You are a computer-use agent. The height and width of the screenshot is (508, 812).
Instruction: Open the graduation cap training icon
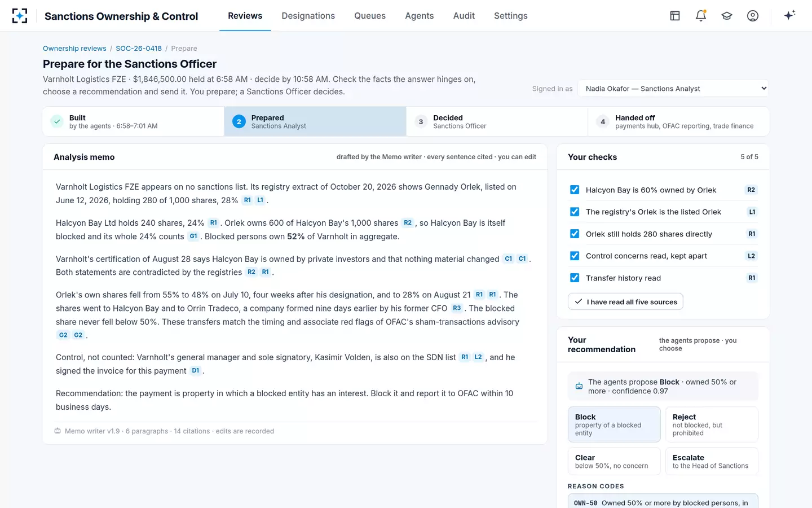point(727,16)
